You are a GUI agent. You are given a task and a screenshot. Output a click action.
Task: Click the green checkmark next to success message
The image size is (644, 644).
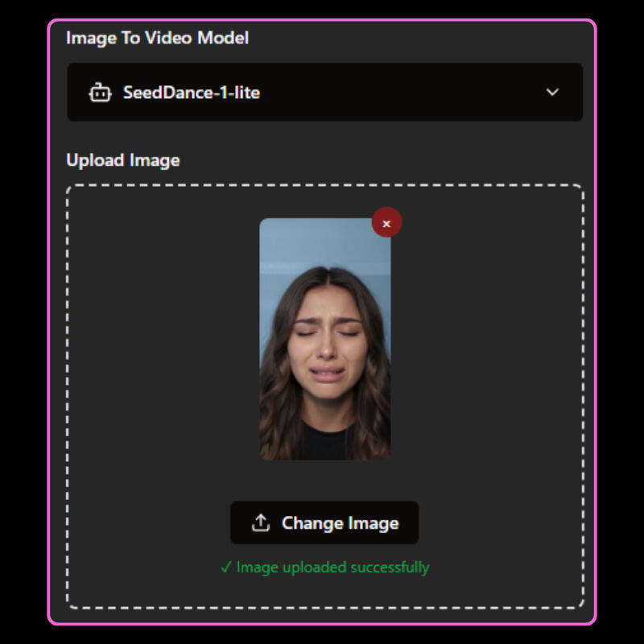(x=229, y=567)
